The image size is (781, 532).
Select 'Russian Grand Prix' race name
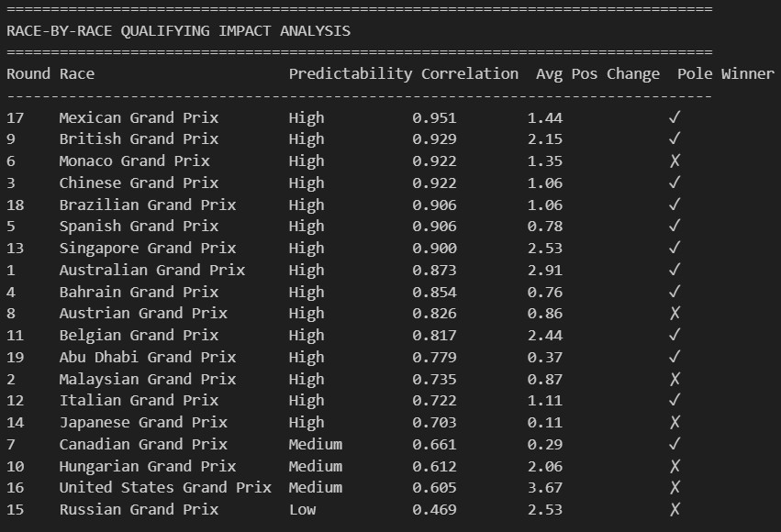pyautogui.click(x=139, y=510)
